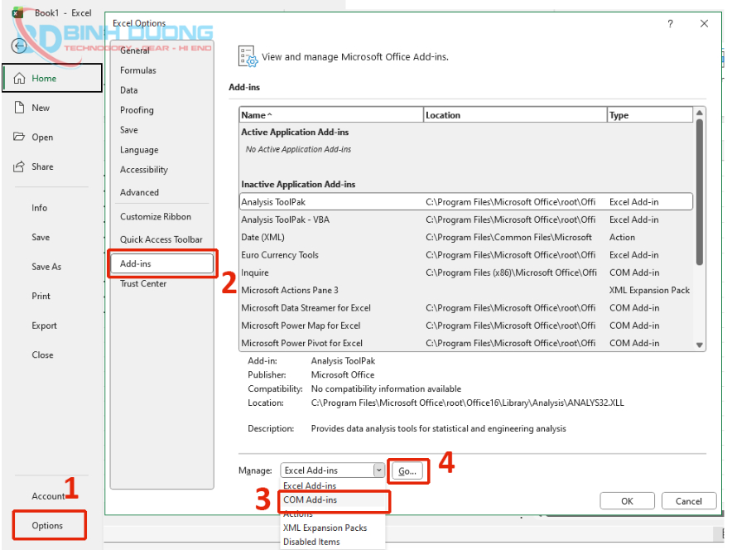Click the Go button
This screenshot has width=756, height=550.
407,470
